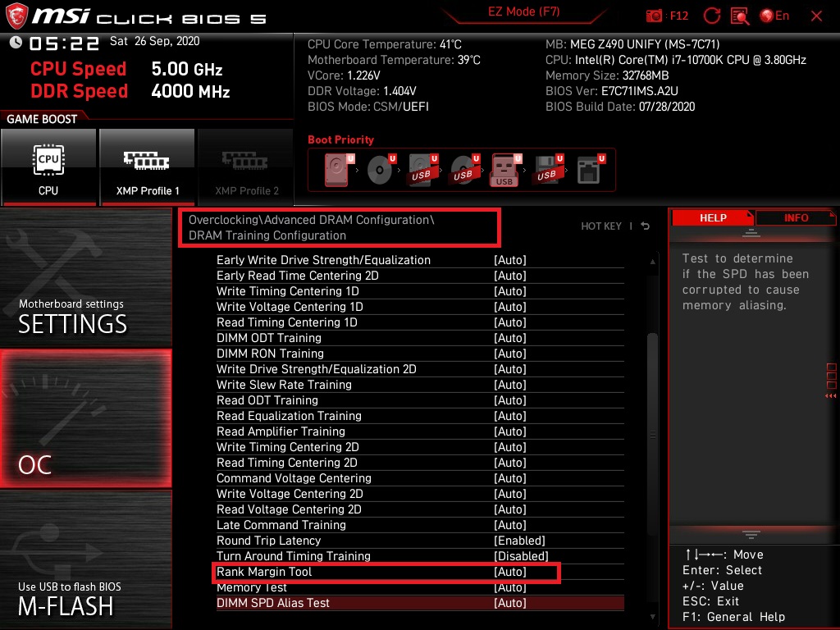Click the settings list scroll up arrow
Image resolution: width=840 pixels, height=630 pixels.
click(652, 262)
